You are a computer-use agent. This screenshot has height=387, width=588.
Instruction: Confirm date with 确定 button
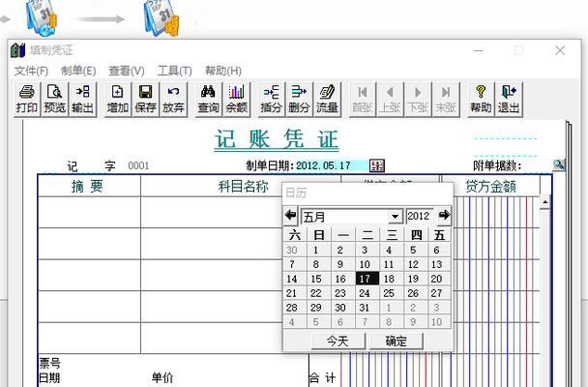[x=397, y=341]
